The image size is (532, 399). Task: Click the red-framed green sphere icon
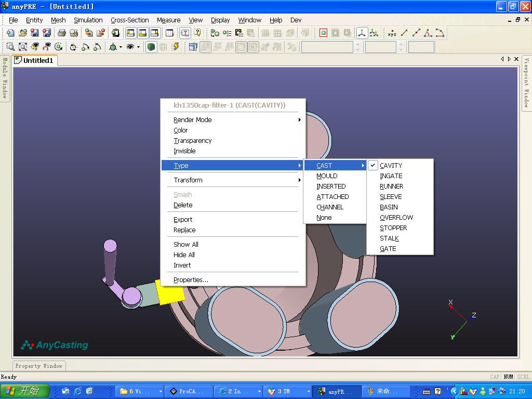[x=323, y=33]
